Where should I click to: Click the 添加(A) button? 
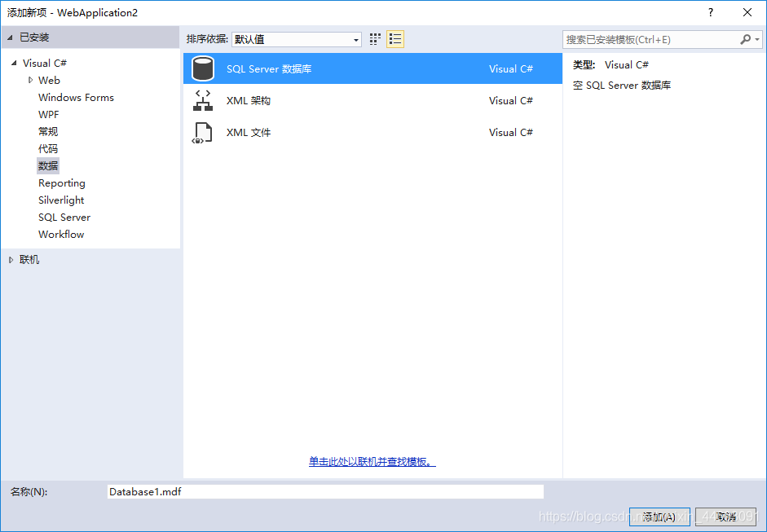[x=659, y=517]
